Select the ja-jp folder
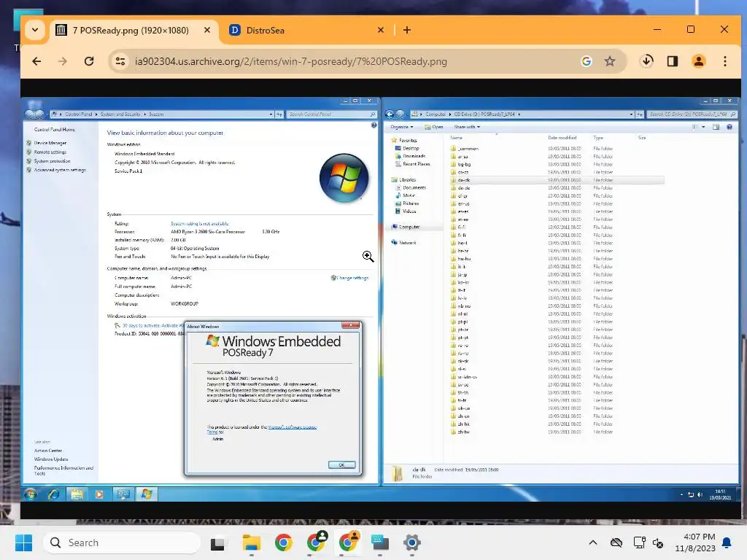 pos(462,275)
